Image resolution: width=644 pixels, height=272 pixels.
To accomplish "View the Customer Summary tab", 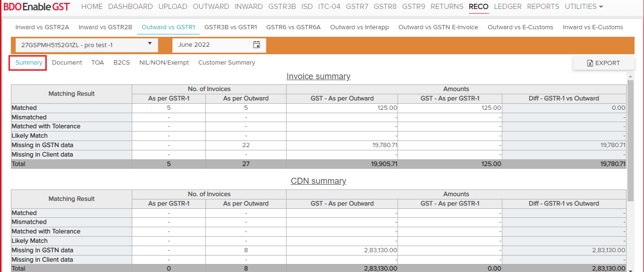I will pyautogui.click(x=227, y=63).
